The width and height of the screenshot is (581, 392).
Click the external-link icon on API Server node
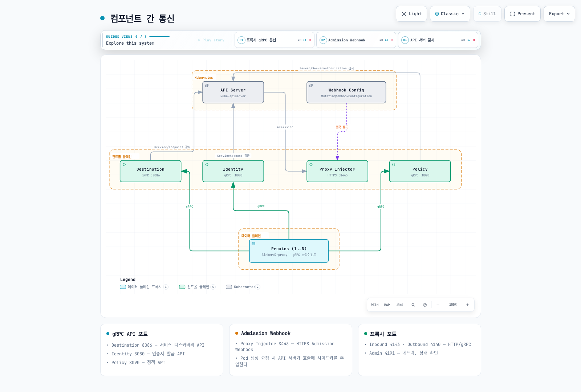click(x=207, y=86)
